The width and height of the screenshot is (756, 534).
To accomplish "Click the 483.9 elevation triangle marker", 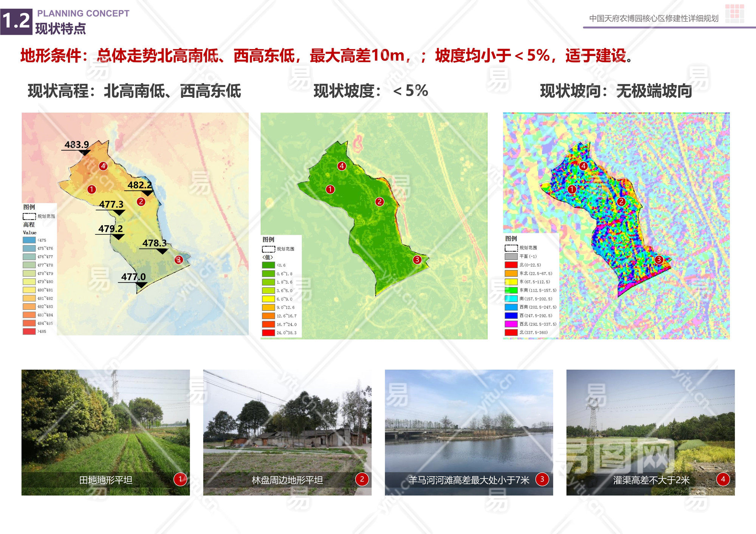I will pyautogui.click(x=85, y=153).
